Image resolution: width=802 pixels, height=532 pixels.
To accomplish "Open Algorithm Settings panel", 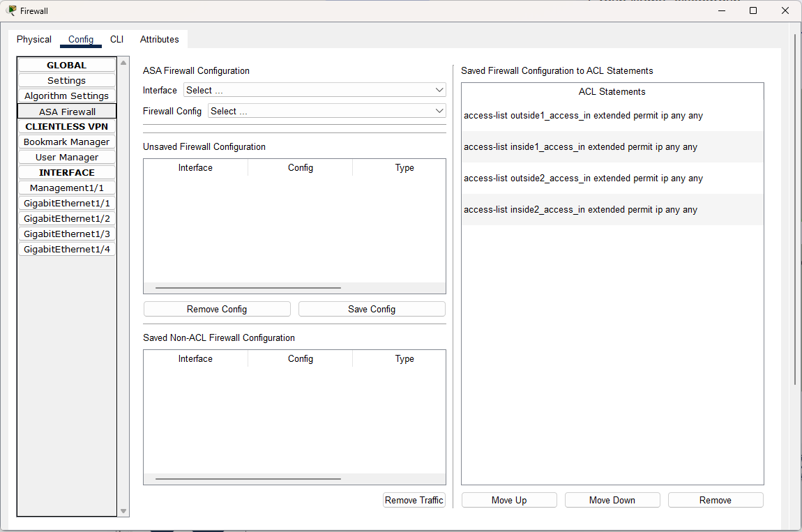I will [x=66, y=96].
